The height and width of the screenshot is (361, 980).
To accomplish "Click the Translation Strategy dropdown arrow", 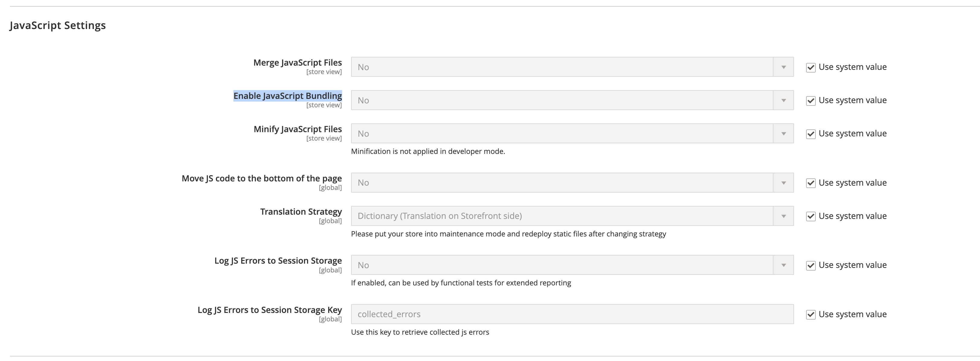I will coord(783,216).
